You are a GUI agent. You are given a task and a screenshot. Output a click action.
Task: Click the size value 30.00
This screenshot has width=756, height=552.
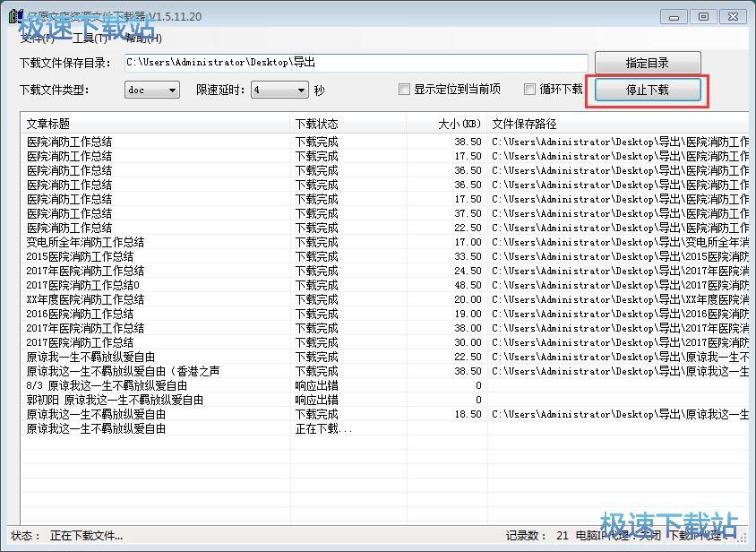pyautogui.click(x=468, y=342)
